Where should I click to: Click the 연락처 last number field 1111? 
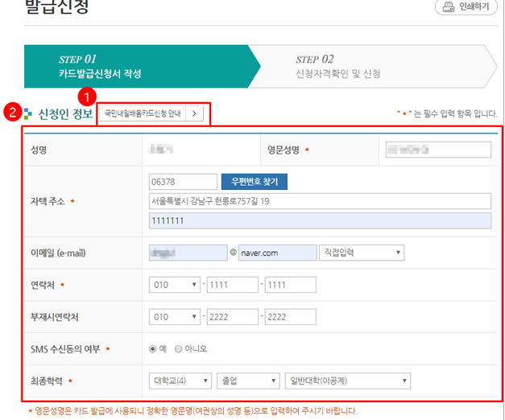[x=291, y=285]
